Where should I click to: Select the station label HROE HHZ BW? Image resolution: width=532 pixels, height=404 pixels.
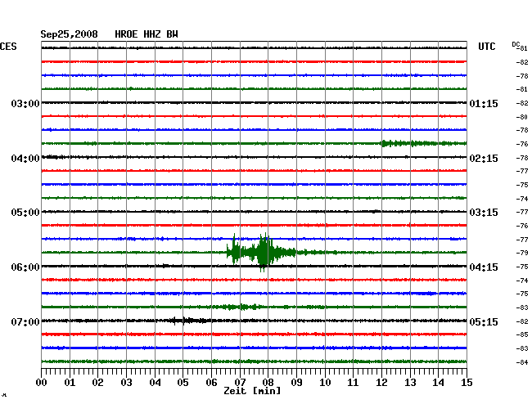point(147,34)
